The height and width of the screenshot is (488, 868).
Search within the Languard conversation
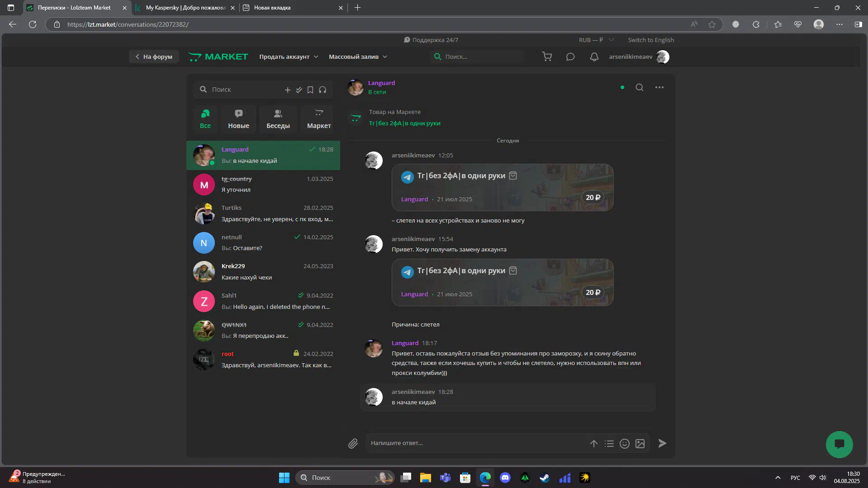coord(640,87)
